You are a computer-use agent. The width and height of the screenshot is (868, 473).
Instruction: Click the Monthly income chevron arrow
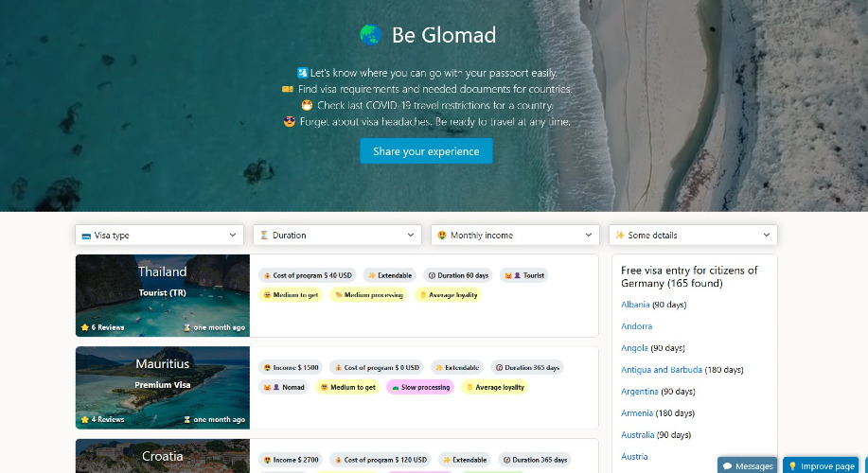(x=589, y=236)
